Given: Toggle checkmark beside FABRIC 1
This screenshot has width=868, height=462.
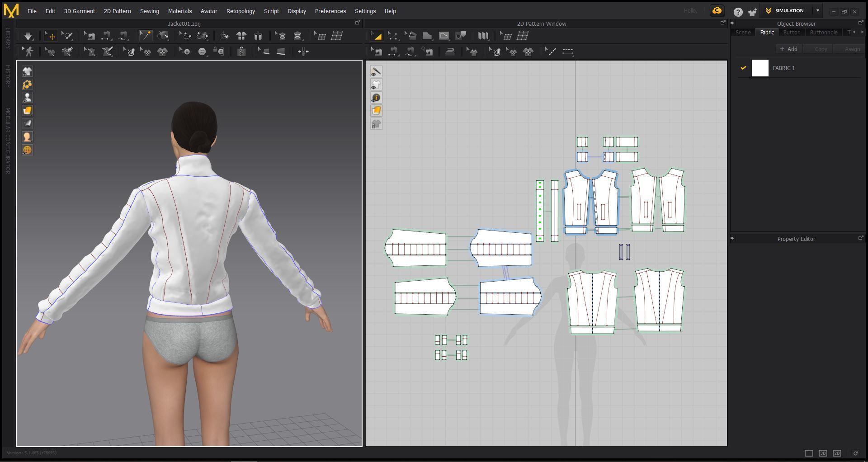Looking at the screenshot, I should click(743, 68).
